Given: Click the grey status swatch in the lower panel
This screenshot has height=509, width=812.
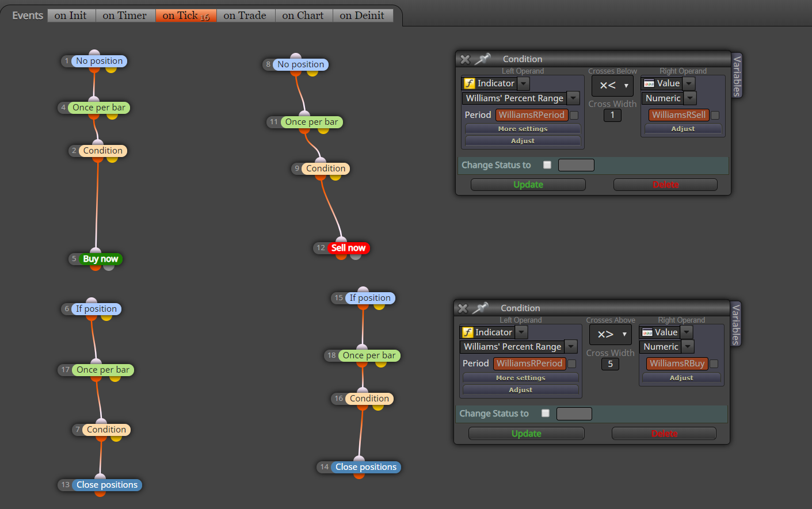Looking at the screenshot, I should point(574,414).
